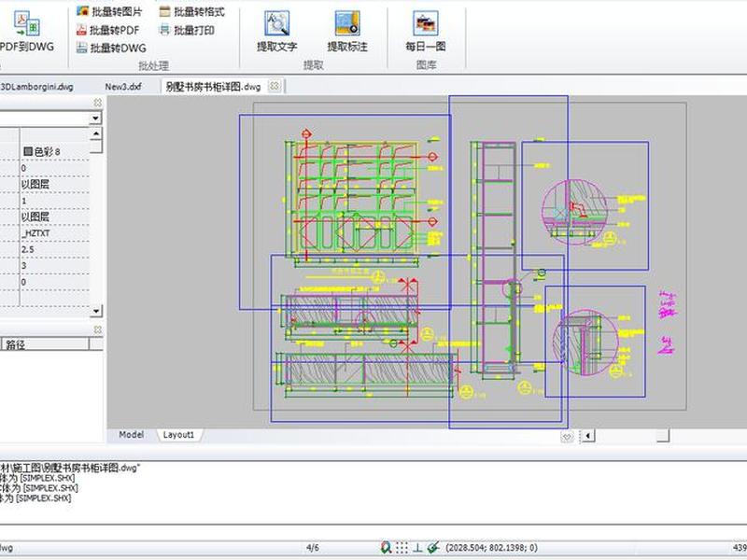Switch to the New3.dxf tab
The width and height of the screenshot is (747, 560).
123,87
